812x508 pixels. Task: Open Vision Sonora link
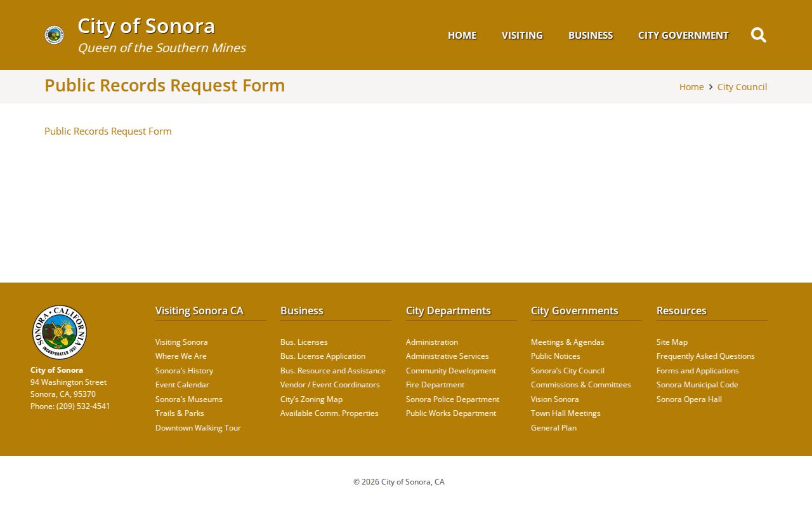[x=555, y=399]
